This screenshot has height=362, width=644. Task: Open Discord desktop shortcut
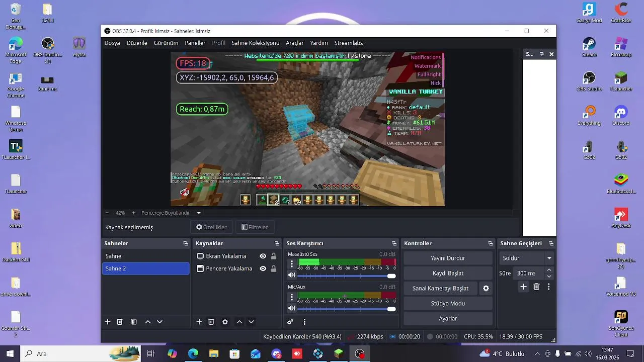pos(621,115)
